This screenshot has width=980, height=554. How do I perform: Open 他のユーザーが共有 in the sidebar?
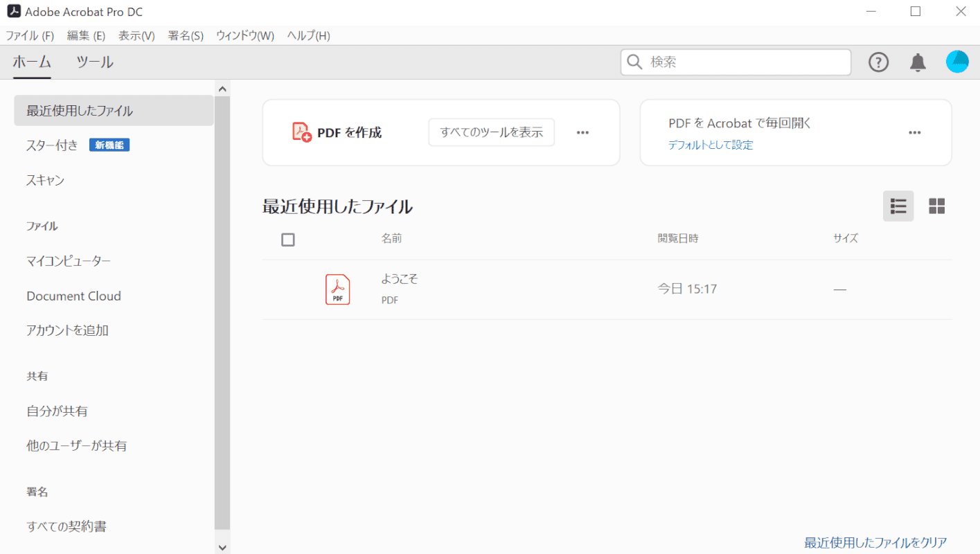77,446
